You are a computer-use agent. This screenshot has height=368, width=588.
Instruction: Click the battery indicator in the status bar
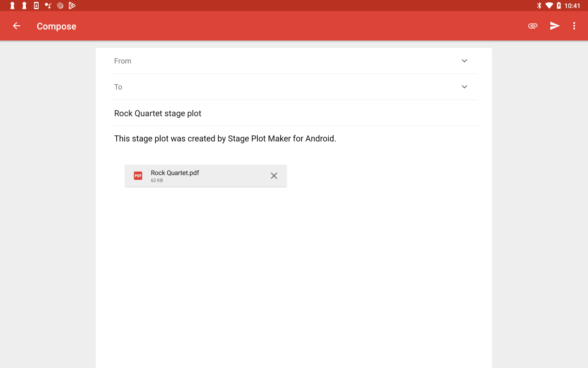coord(559,6)
